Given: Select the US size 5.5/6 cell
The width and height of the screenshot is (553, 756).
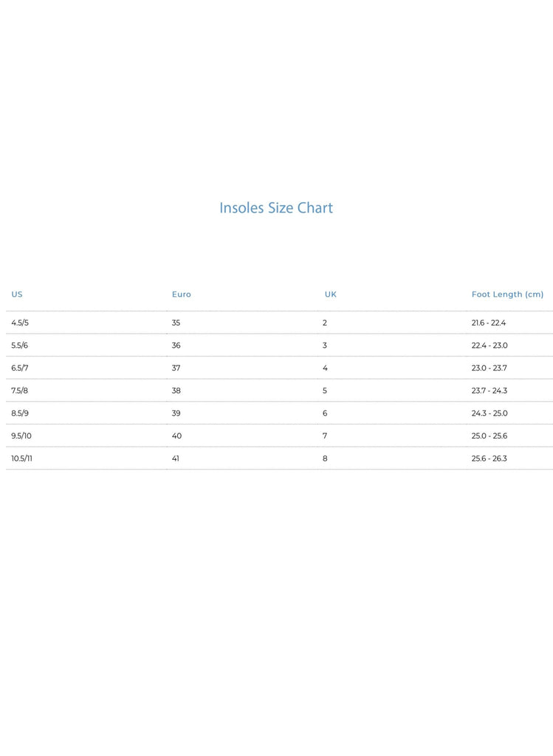Looking at the screenshot, I should click(20, 346).
